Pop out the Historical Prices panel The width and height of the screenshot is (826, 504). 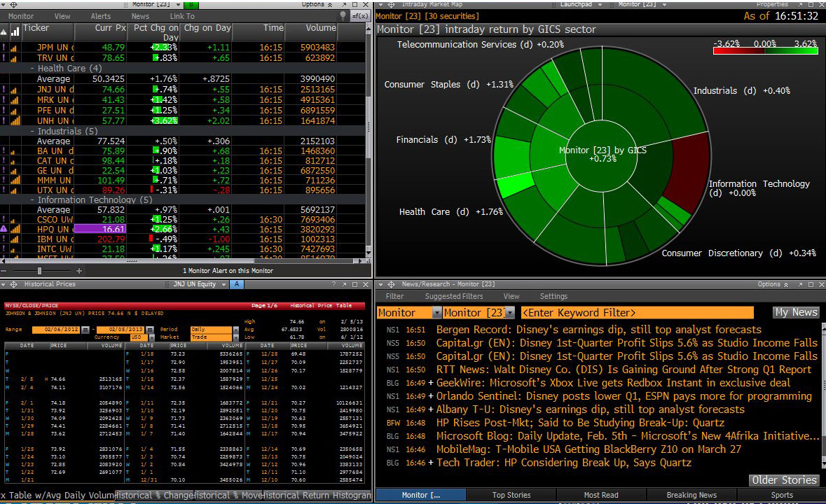pos(344,285)
